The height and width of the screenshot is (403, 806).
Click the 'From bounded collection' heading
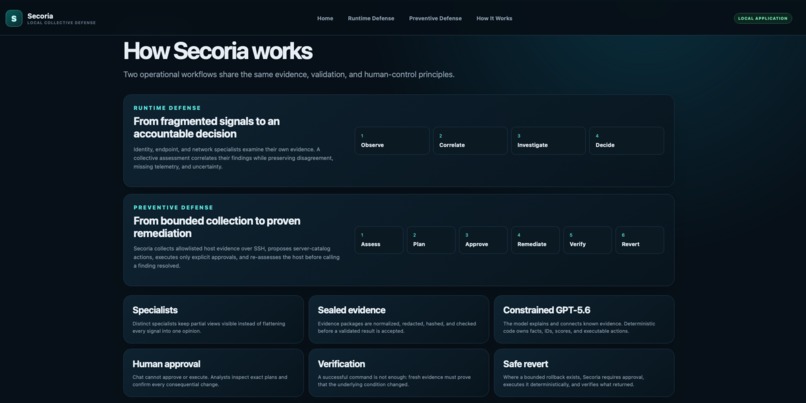click(x=217, y=227)
